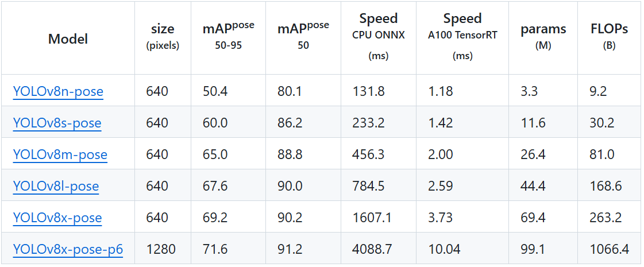Select the 1066.4 FLOPs cell
The height and width of the screenshot is (267, 644).
(609, 249)
